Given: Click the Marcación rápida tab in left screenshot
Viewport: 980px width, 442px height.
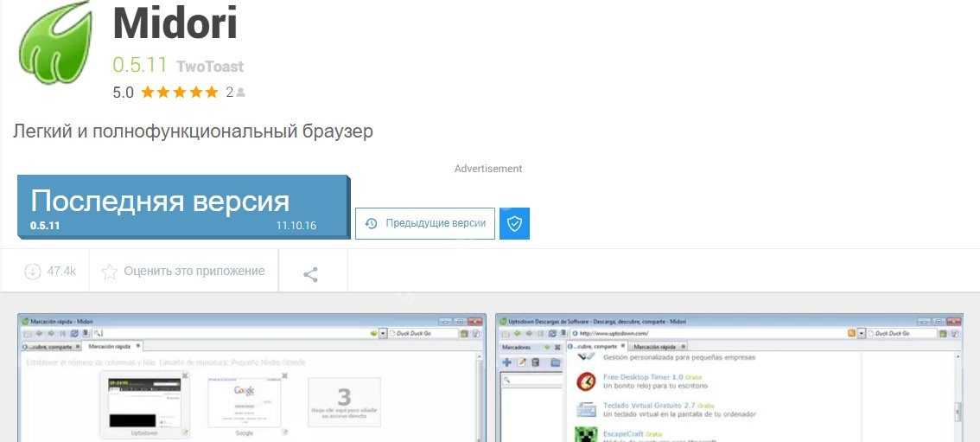Looking at the screenshot, I should click(113, 346).
